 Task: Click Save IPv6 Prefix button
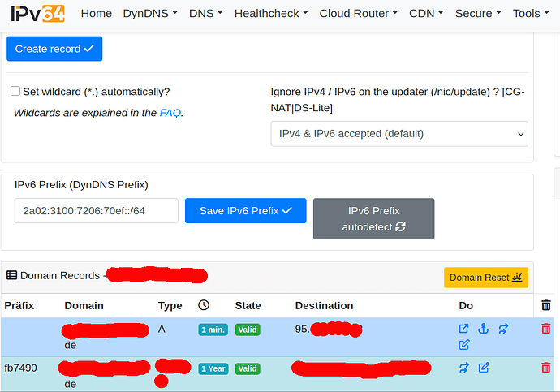245,211
